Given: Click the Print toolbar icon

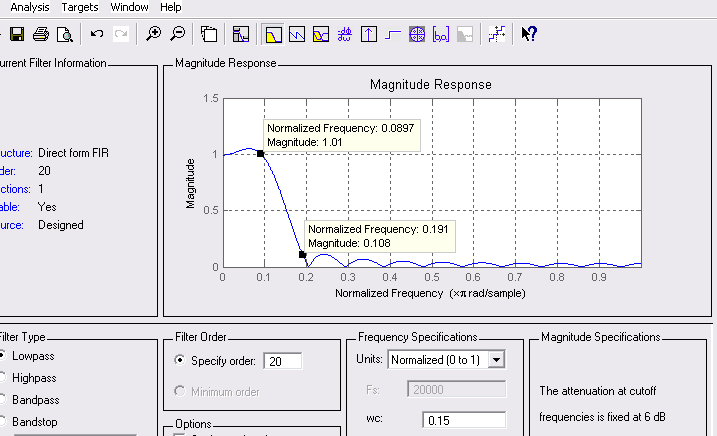Looking at the screenshot, I should (x=41, y=34).
